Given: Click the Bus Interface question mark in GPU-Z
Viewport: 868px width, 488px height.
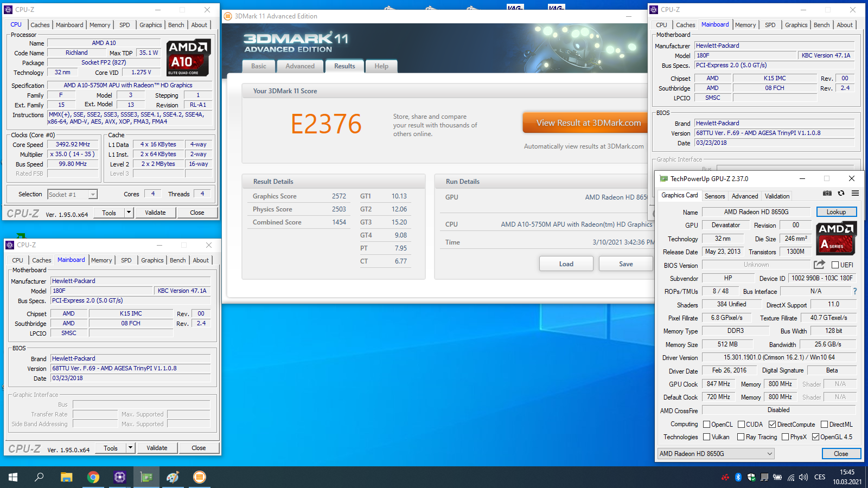Looking at the screenshot, I should [854, 291].
